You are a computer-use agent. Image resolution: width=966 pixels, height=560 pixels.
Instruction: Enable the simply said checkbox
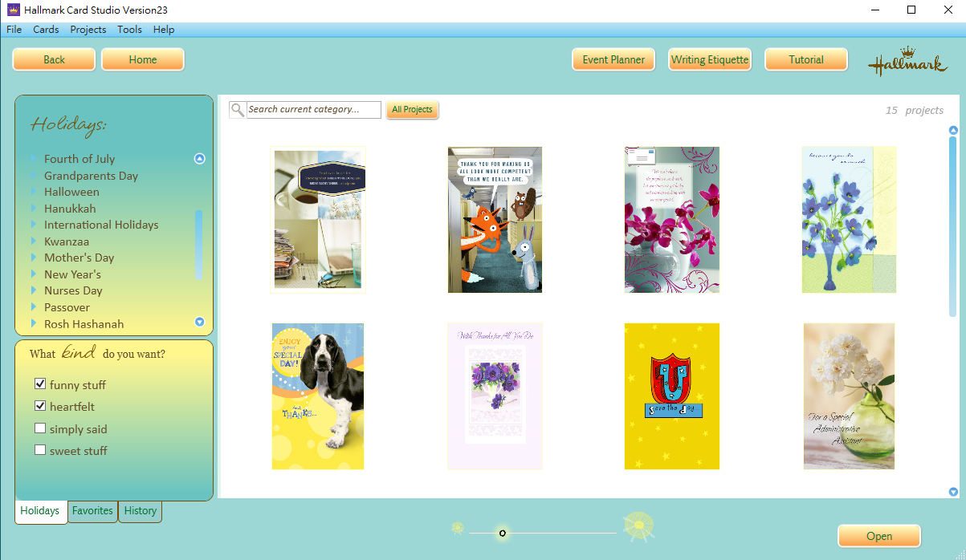40,428
